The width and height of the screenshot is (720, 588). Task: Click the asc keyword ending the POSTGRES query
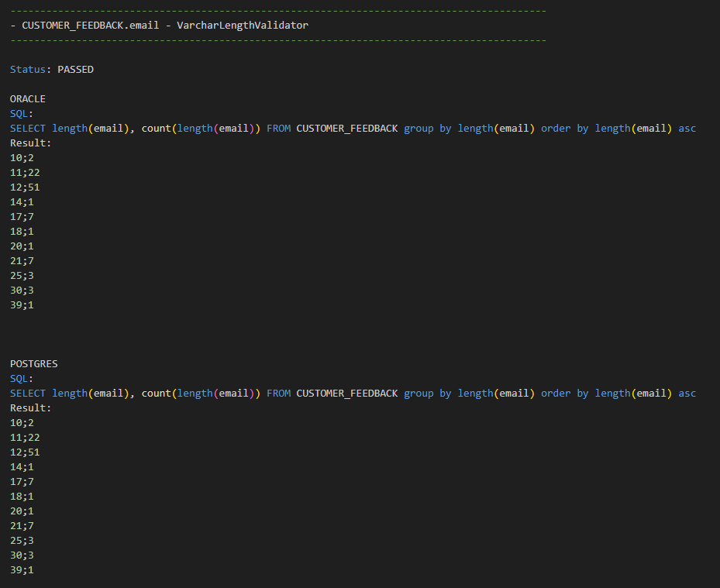click(x=687, y=394)
